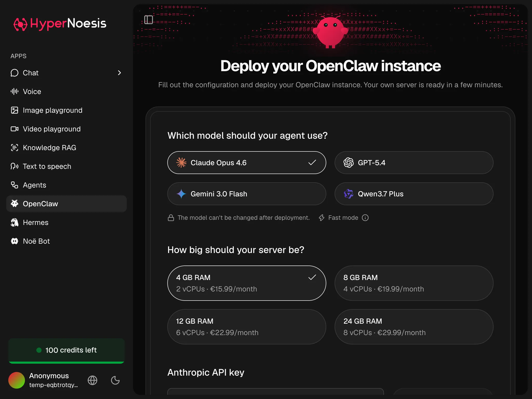Open language selector globe icon
The width and height of the screenshot is (532, 399).
[x=92, y=380]
